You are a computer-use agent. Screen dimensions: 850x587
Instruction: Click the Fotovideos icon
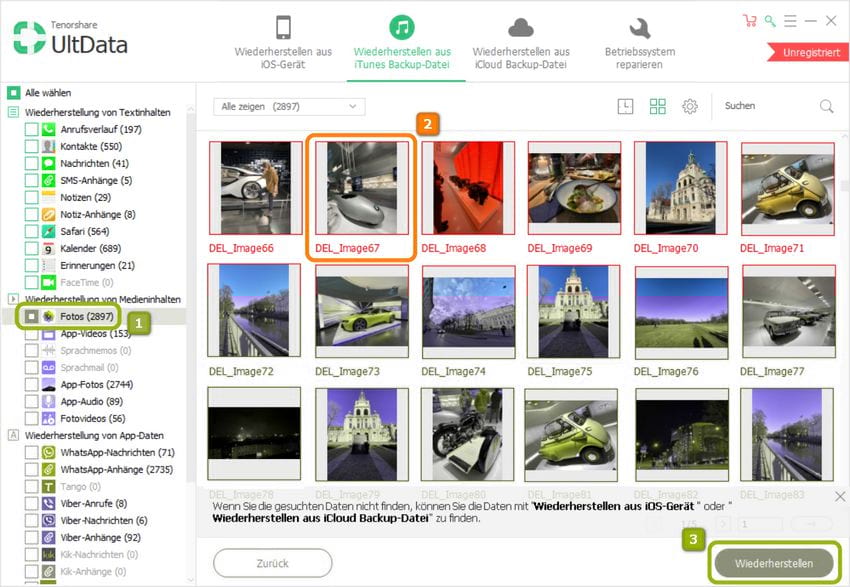pos(49,418)
